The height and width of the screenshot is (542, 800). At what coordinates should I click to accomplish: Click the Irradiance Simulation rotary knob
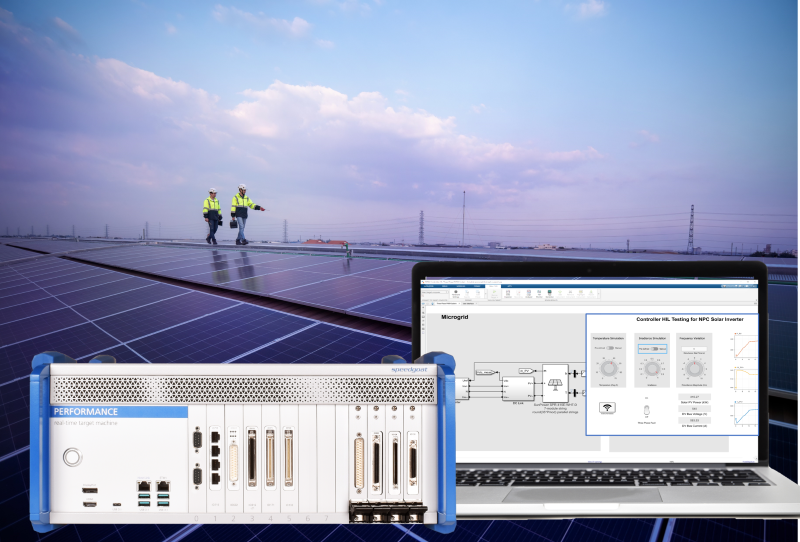point(652,368)
